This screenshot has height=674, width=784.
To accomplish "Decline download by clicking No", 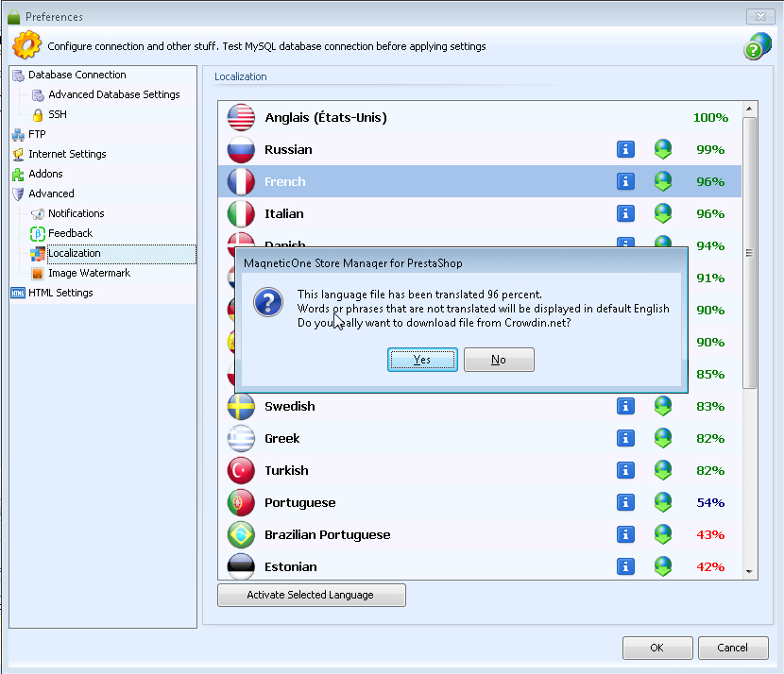I will pos(499,360).
